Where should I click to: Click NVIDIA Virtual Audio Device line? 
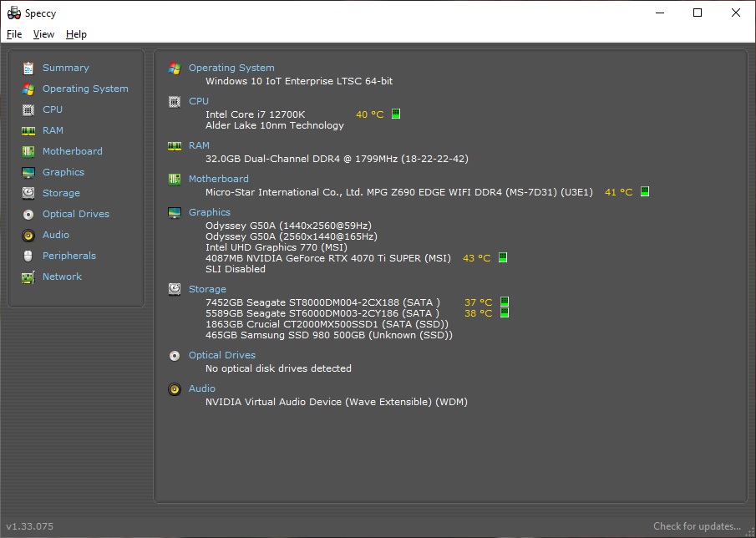337,402
